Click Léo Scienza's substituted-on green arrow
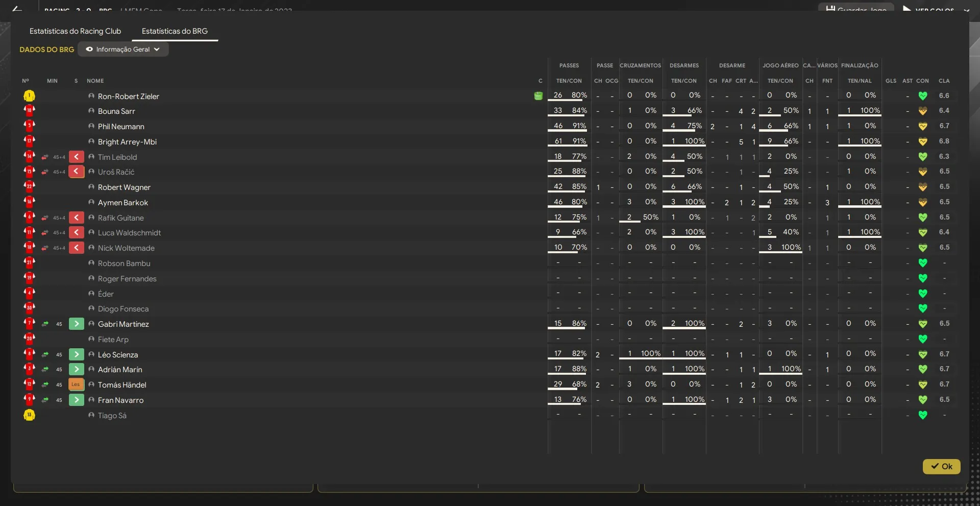980x506 pixels. point(76,354)
